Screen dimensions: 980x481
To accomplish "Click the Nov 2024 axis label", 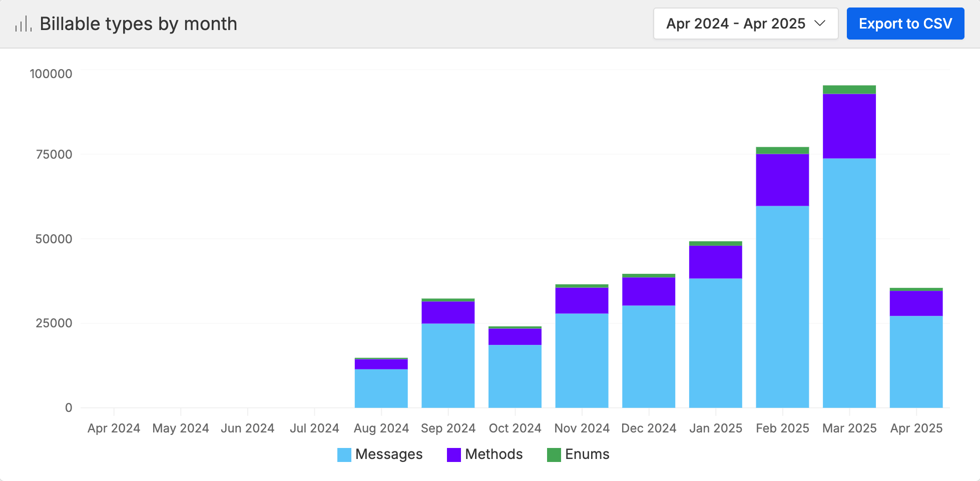I will click(582, 428).
